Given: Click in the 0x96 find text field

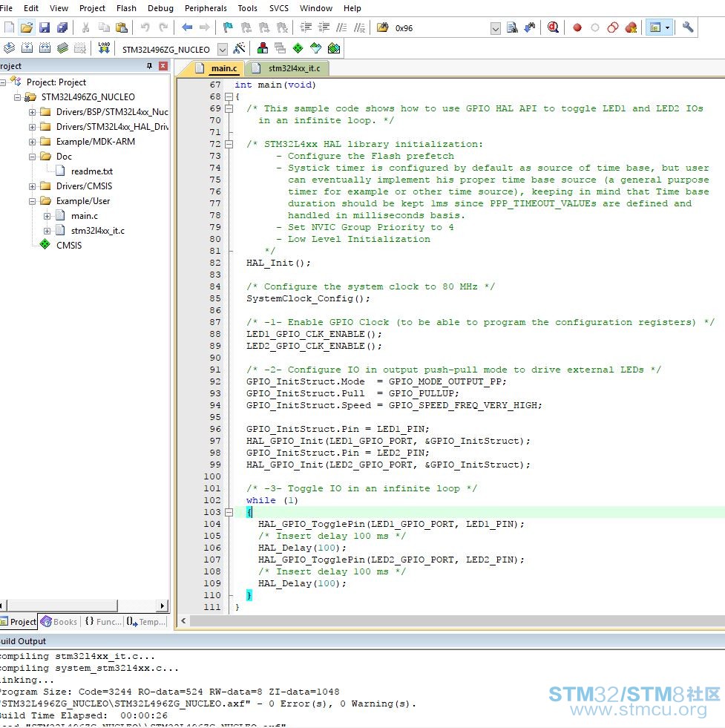Looking at the screenshot, I should pyautogui.click(x=439, y=28).
